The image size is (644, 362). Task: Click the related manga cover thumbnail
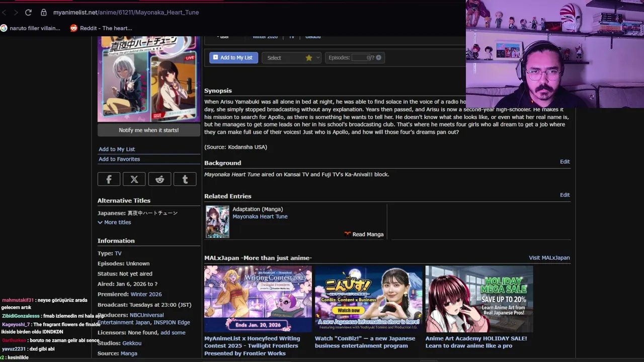[217, 222]
